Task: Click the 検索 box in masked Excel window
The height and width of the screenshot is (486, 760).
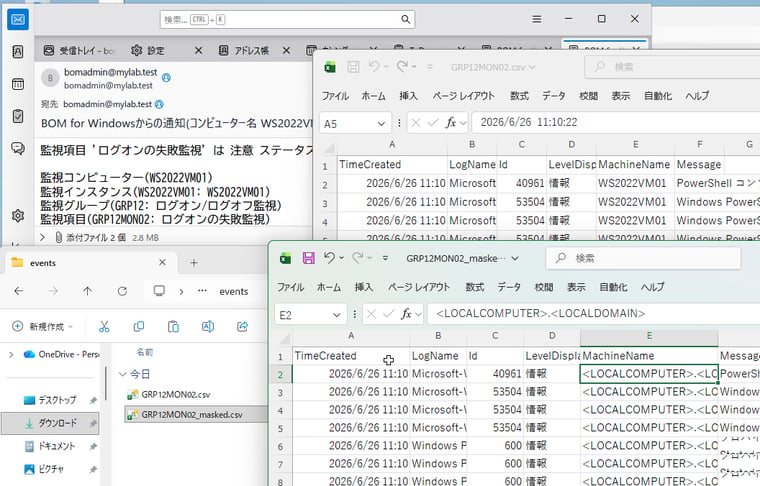Action: pyautogui.click(x=644, y=258)
